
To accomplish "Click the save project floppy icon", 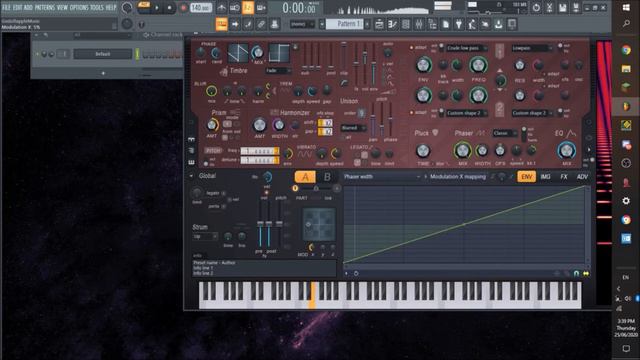I will click(x=562, y=8).
